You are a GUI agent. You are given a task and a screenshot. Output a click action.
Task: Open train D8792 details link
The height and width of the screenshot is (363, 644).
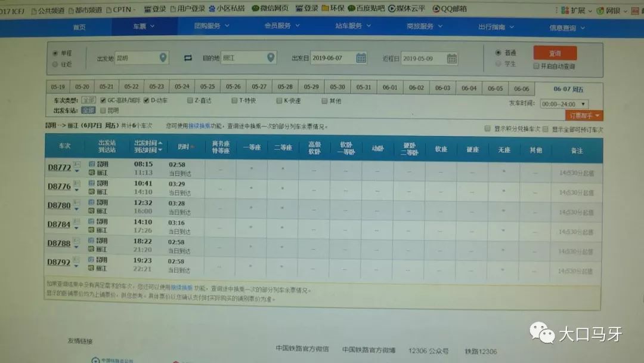click(58, 262)
